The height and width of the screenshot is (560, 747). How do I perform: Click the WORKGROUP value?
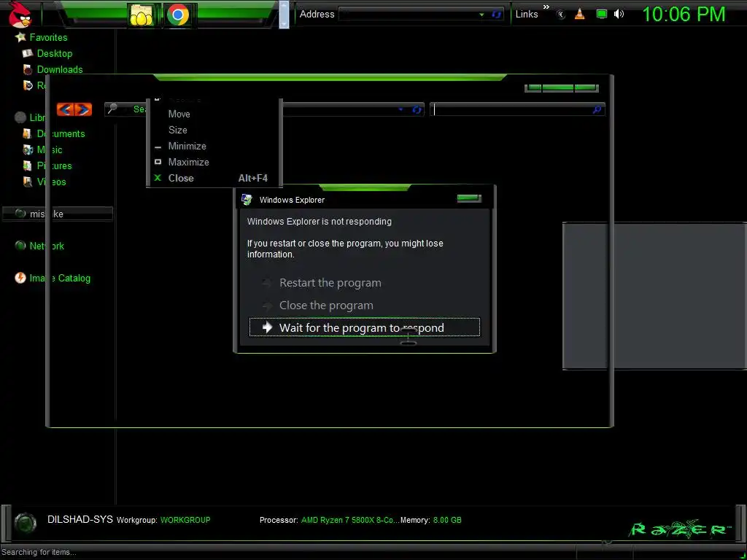click(x=185, y=520)
